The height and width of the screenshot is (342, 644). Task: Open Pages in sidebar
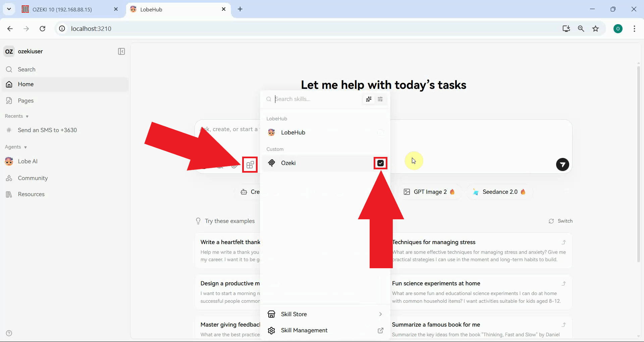pos(65,101)
